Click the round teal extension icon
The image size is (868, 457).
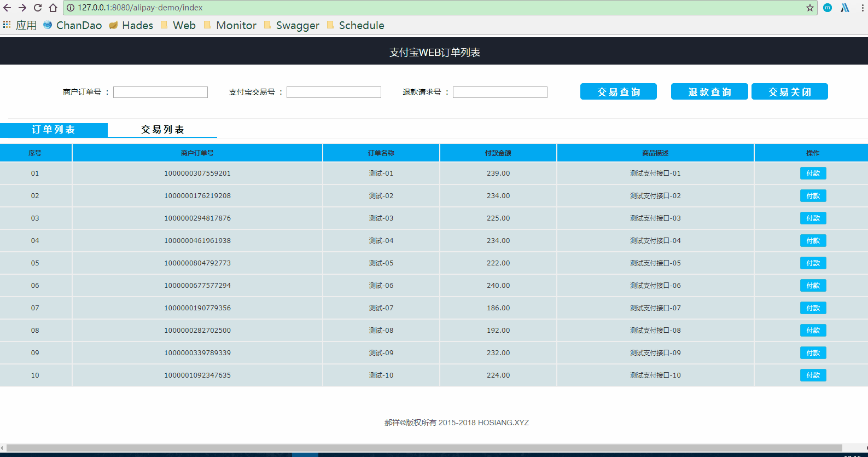(828, 8)
